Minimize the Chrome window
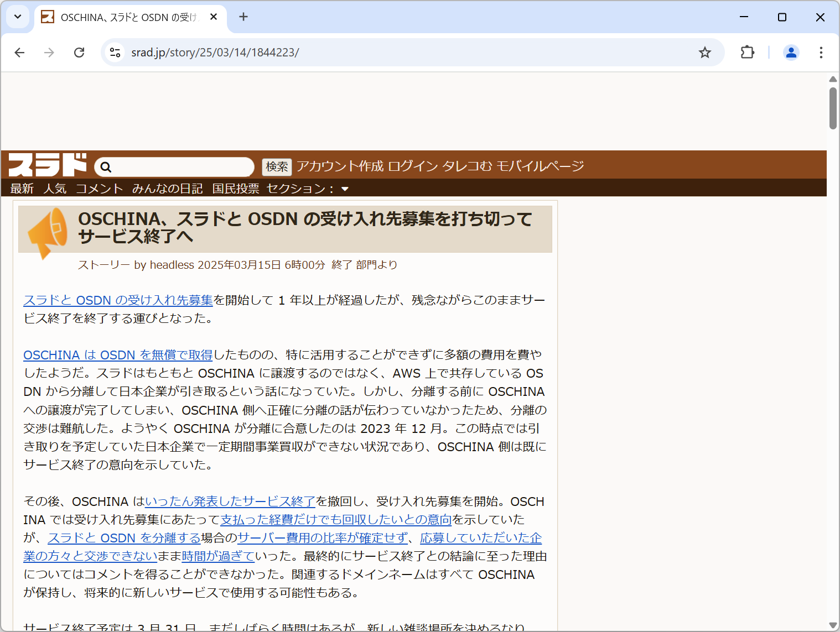Image resolution: width=840 pixels, height=632 pixels. pos(744,17)
